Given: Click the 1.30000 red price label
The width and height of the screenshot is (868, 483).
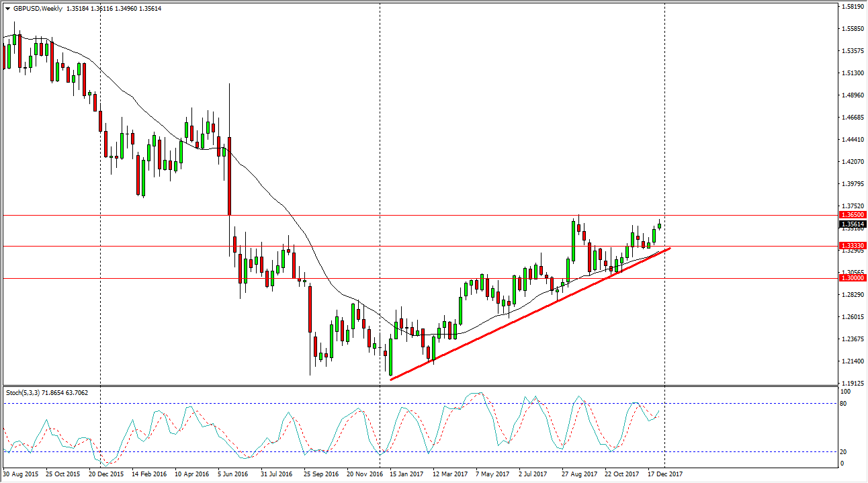Looking at the screenshot, I should click(x=852, y=277).
